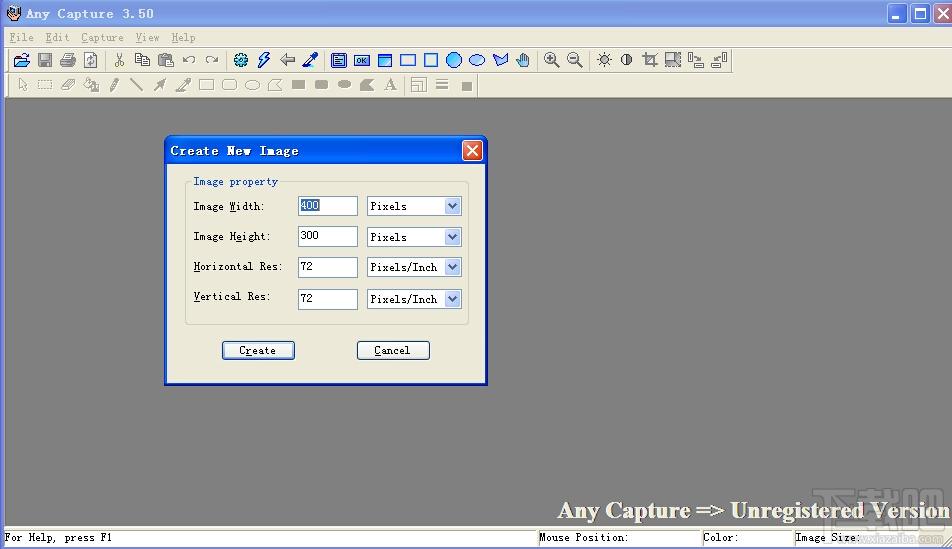
Task: Click the Cut scissors icon
Action: [119, 60]
